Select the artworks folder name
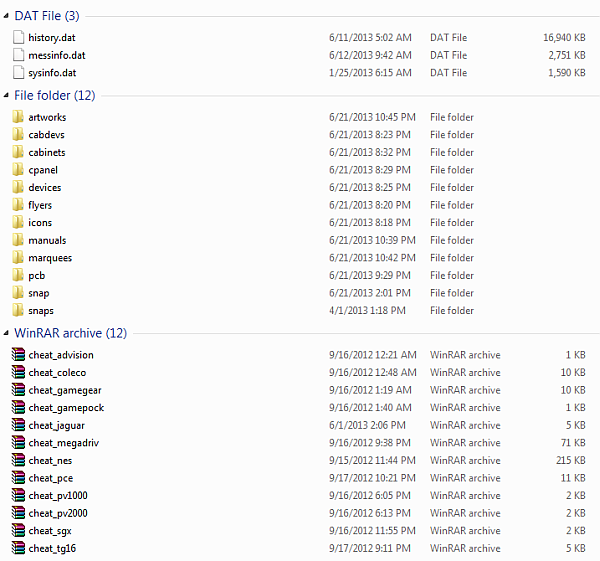The image size is (600, 561). tap(47, 117)
